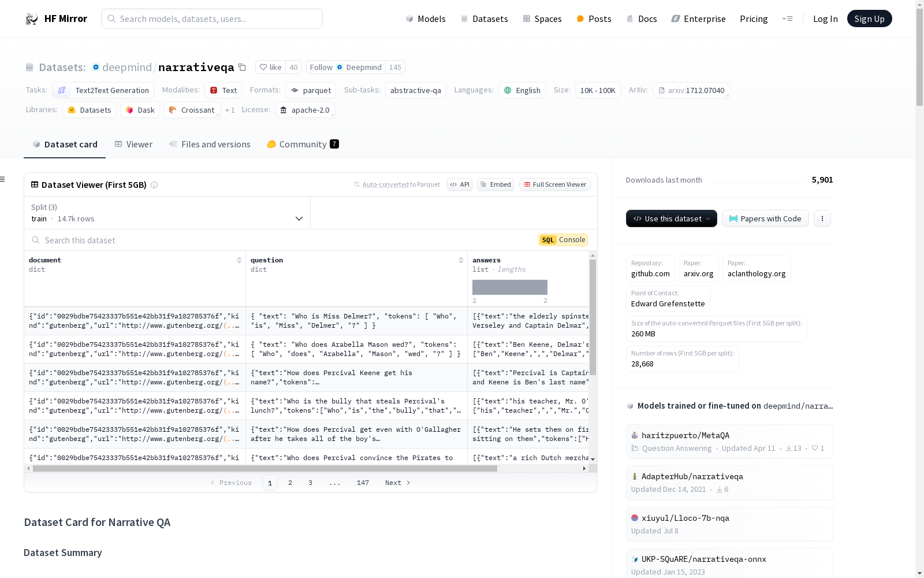This screenshot has height=578, width=924.
Task: Expand the Use this dataset dropdown
Action: click(672, 218)
